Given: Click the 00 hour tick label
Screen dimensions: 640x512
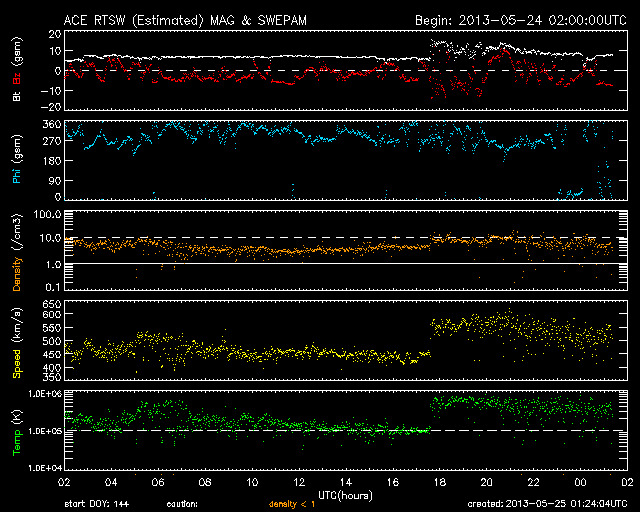Looking at the screenshot, I should pyautogui.click(x=579, y=482).
